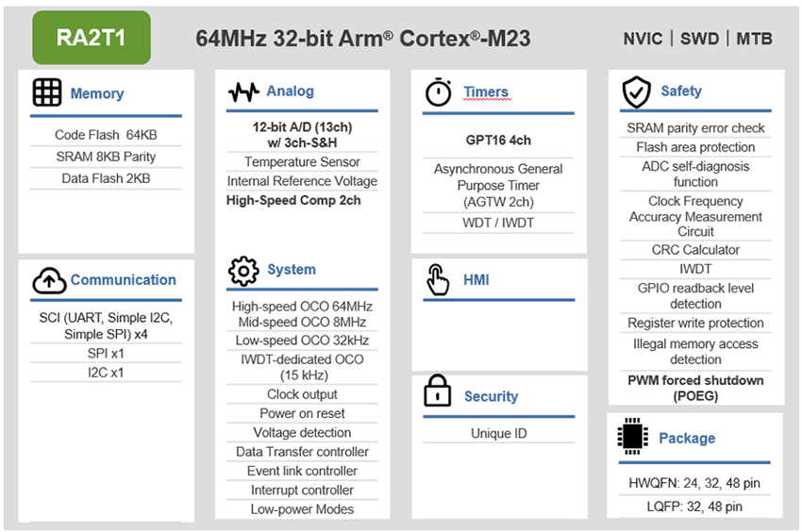Viewport: 802px width, 532px height.
Task: Click the Communication cloud upload icon
Action: 49,280
